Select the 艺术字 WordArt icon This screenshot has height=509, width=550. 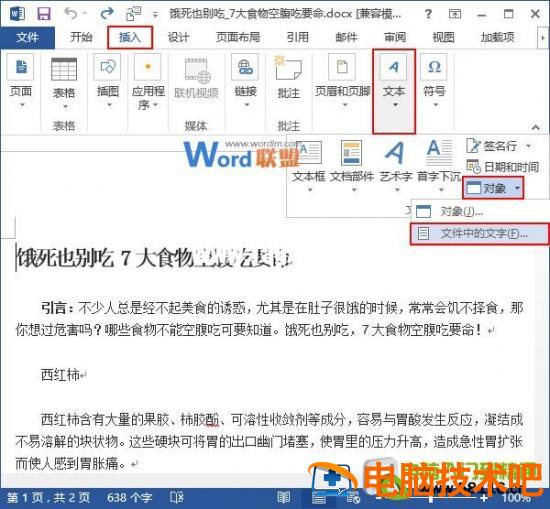pyautogui.click(x=395, y=153)
